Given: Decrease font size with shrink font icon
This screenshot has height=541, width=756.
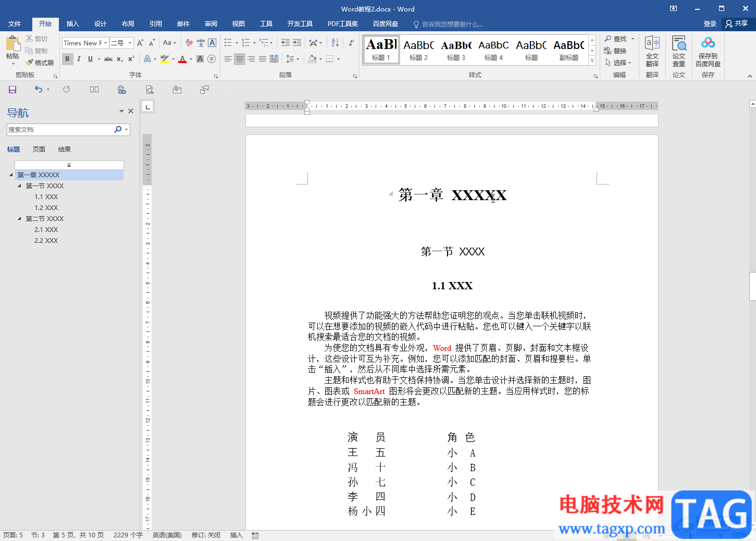Looking at the screenshot, I should (152, 43).
